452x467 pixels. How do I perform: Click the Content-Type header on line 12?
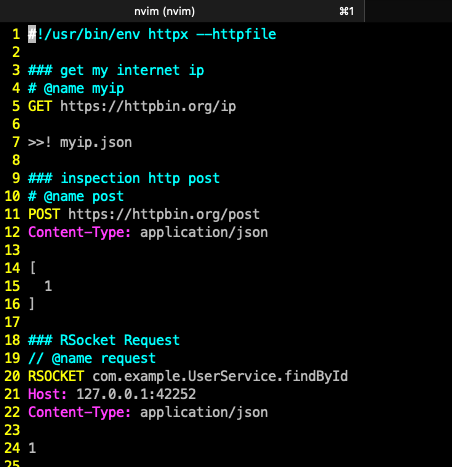(80, 232)
